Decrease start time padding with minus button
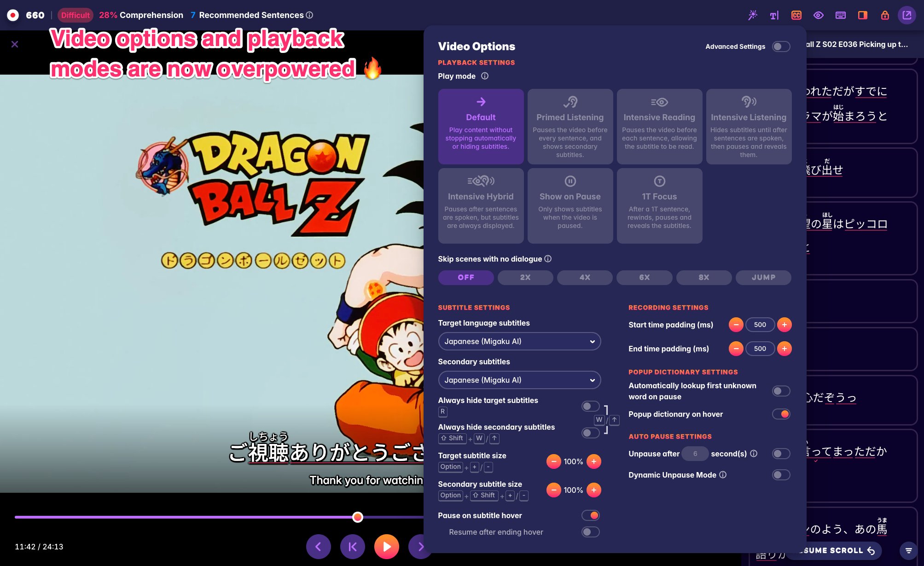The height and width of the screenshot is (566, 924). click(x=736, y=325)
